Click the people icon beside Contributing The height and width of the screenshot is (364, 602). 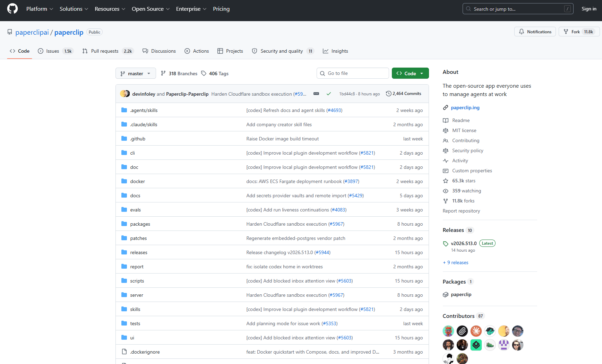[x=446, y=141]
